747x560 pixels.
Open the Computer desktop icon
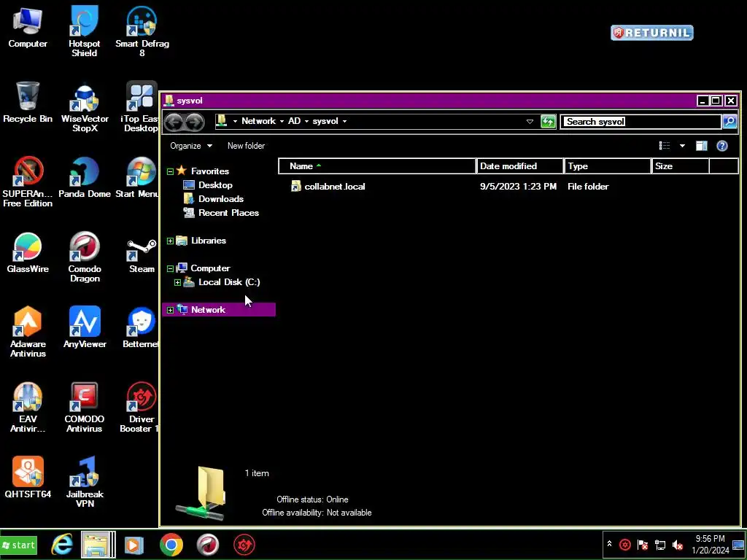coord(28,28)
